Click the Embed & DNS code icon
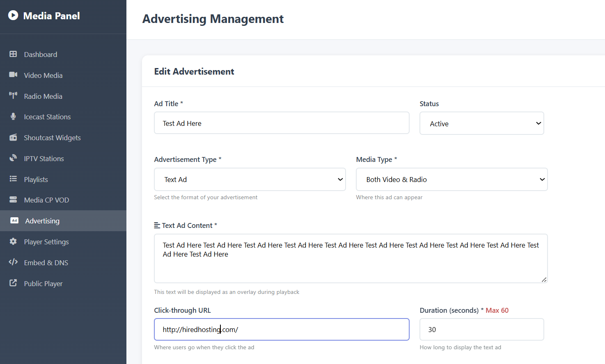 click(13, 262)
